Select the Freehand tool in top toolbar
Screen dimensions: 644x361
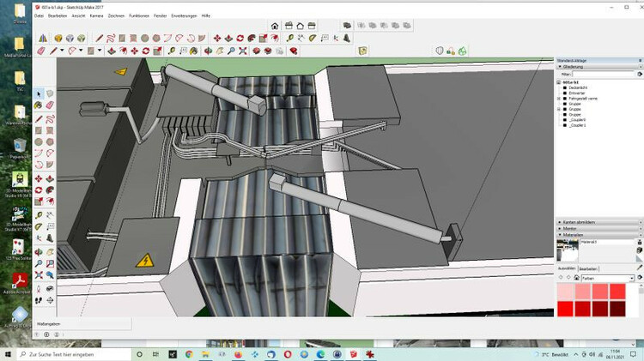click(x=111, y=38)
